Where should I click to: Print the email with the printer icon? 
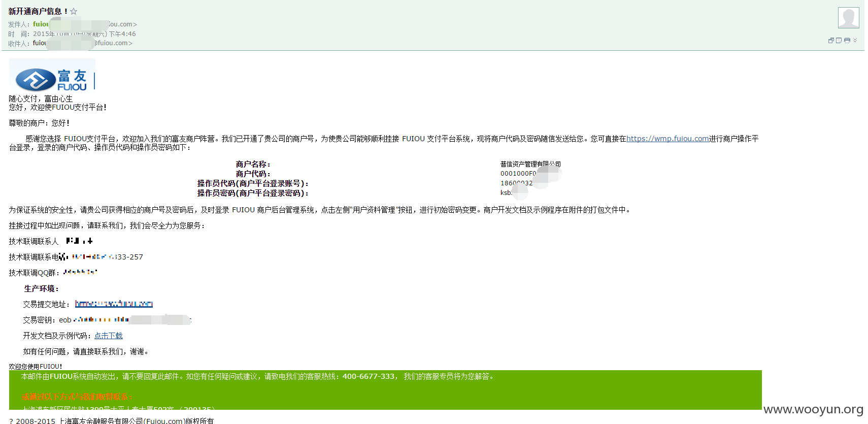pos(847,41)
